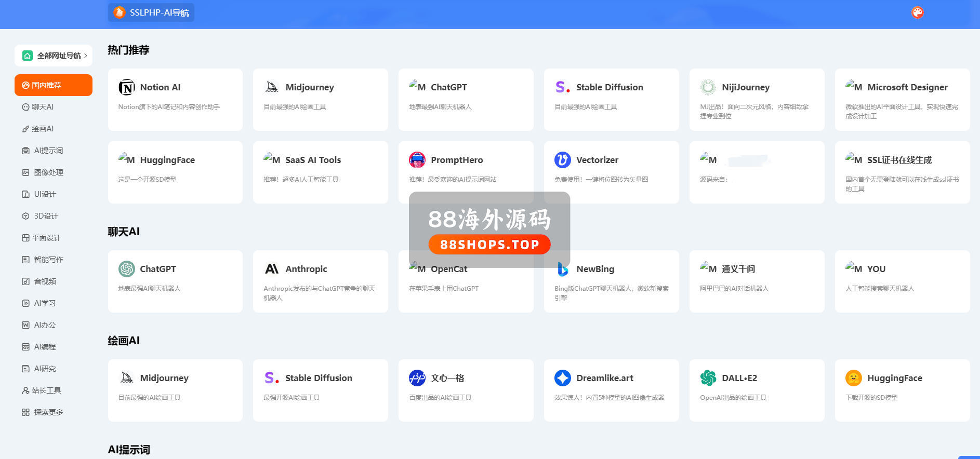
Task: Click the Notion AI logo icon
Action: coord(126,87)
